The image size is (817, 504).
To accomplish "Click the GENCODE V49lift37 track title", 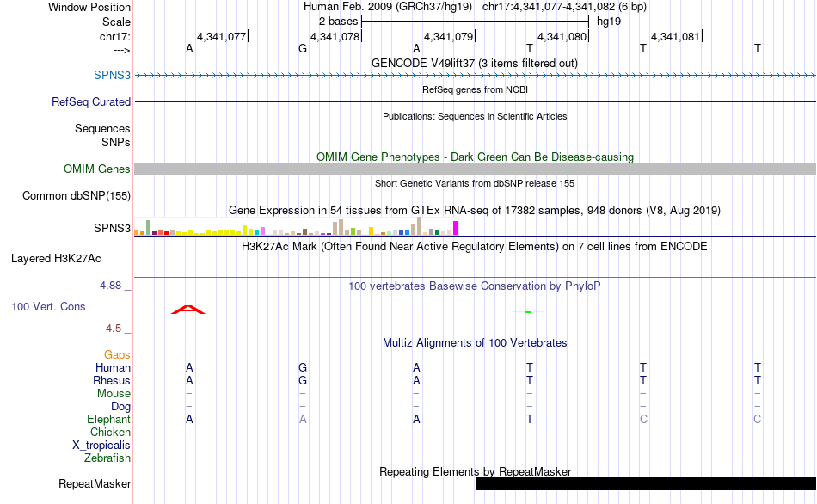I will coord(474,63).
